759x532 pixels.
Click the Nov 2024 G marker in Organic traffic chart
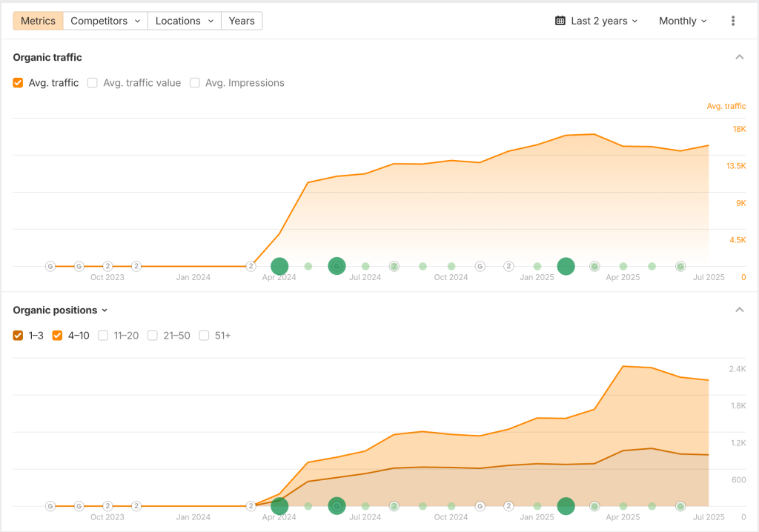point(480,266)
